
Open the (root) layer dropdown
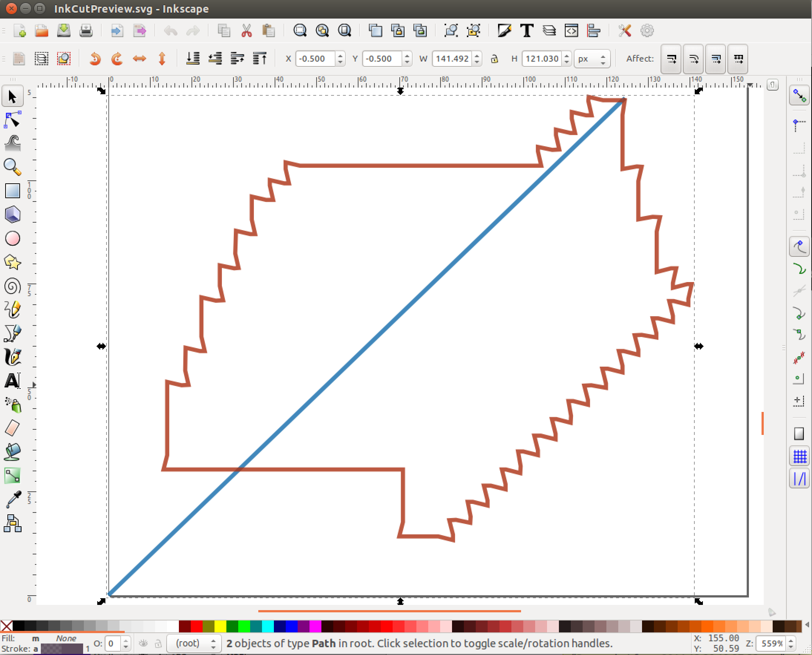[193, 643]
